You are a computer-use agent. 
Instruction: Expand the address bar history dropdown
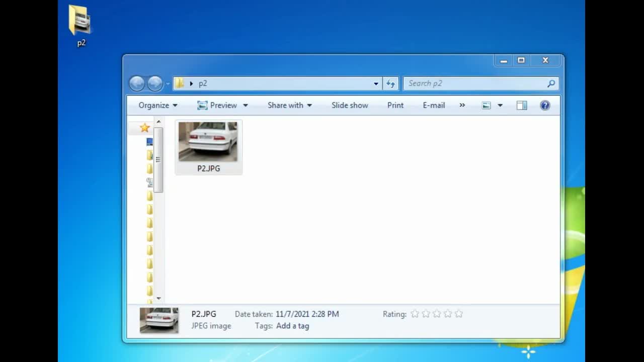click(376, 83)
